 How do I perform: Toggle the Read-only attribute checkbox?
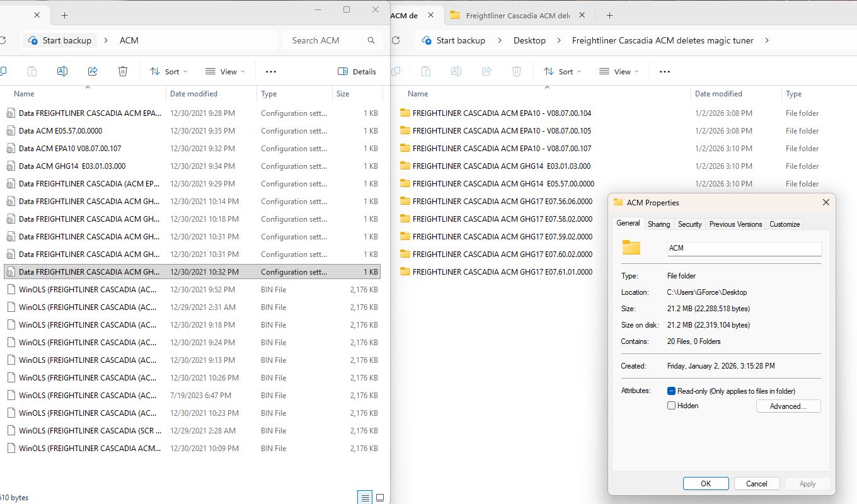(672, 391)
